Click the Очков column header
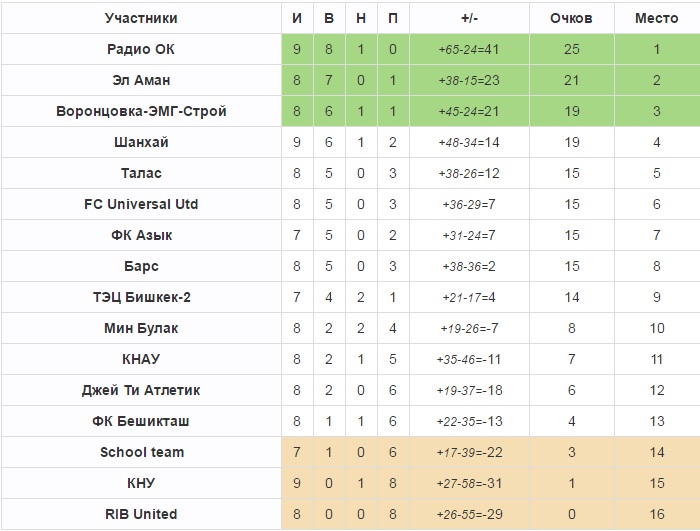700x531 pixels. click(x=571, y=18)
